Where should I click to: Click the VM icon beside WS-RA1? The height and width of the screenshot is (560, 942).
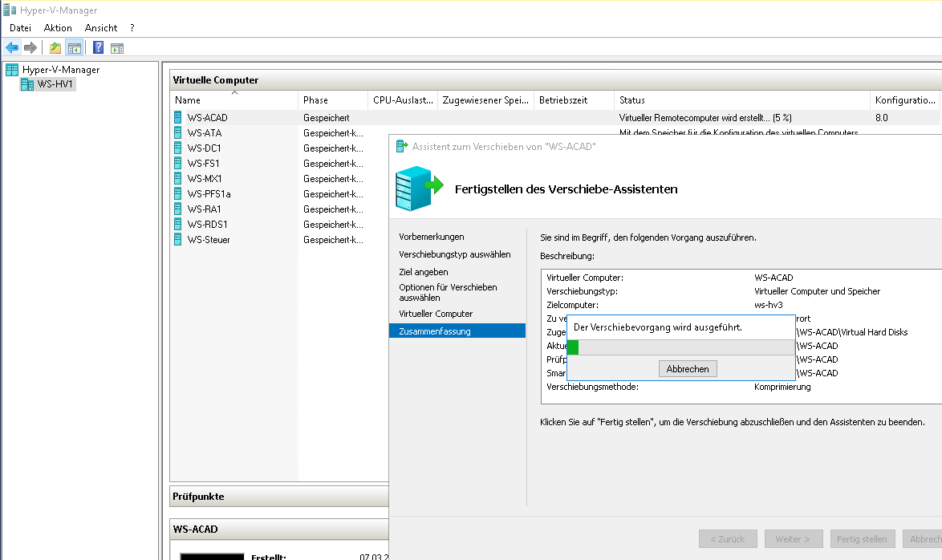click(178, 209)
